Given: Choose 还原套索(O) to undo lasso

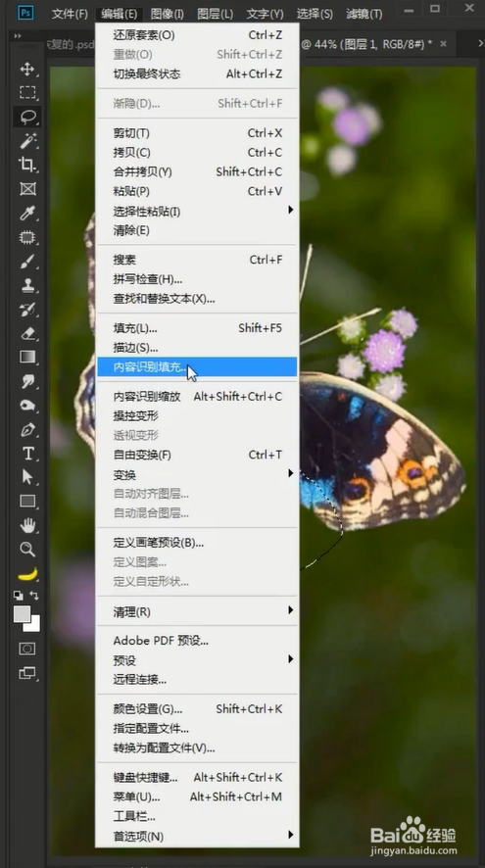Looking at the screenshot, I should click(x=197, y=35).
